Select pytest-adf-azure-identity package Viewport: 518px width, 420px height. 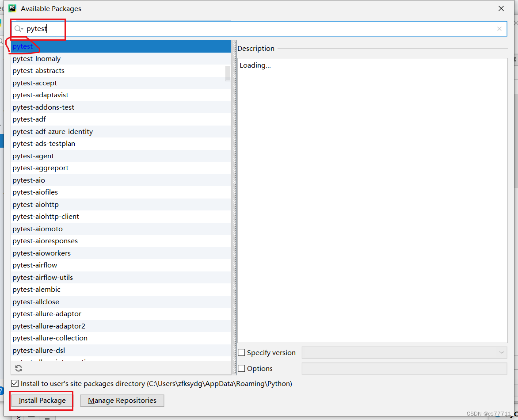click(121, 131)
